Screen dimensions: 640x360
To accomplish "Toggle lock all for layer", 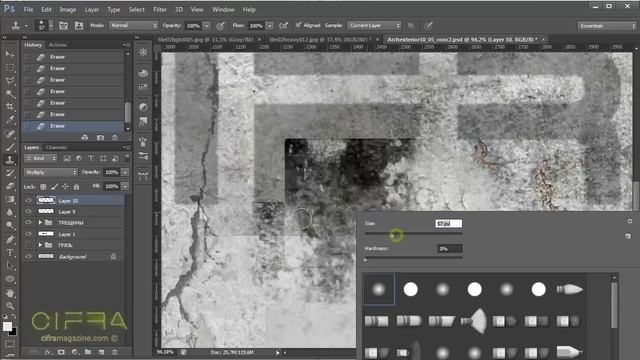I will [x=76, y=187].
